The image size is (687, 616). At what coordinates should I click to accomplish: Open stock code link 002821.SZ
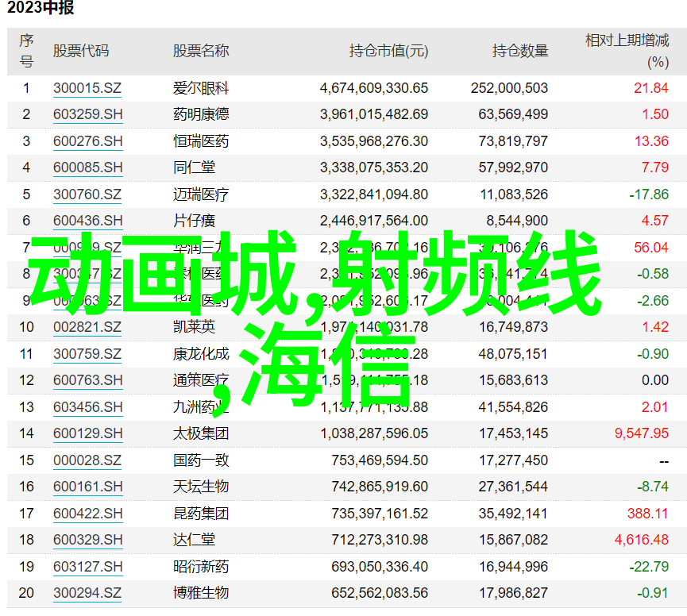(x=87, y=327)
